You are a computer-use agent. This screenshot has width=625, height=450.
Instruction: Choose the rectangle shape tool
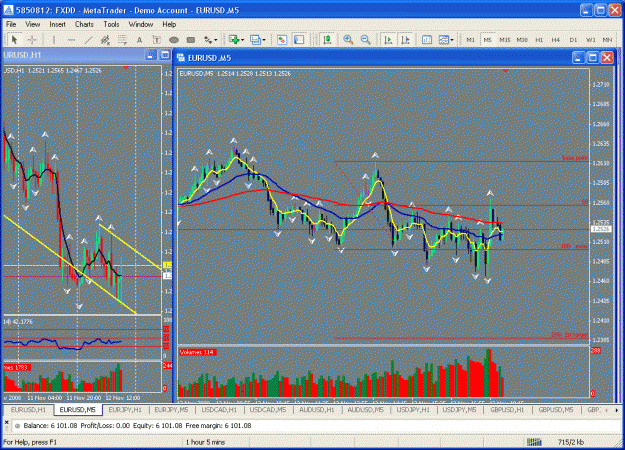[191, 39]
